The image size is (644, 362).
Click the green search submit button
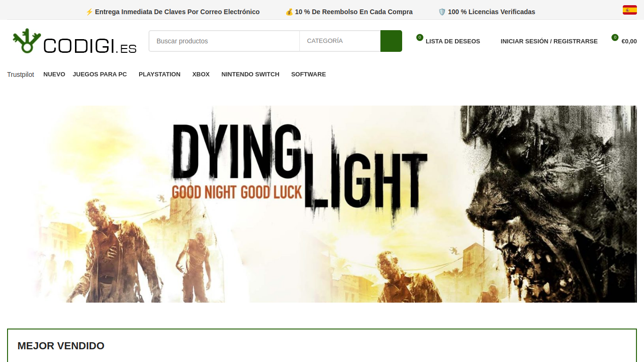(x=391, y=41)
